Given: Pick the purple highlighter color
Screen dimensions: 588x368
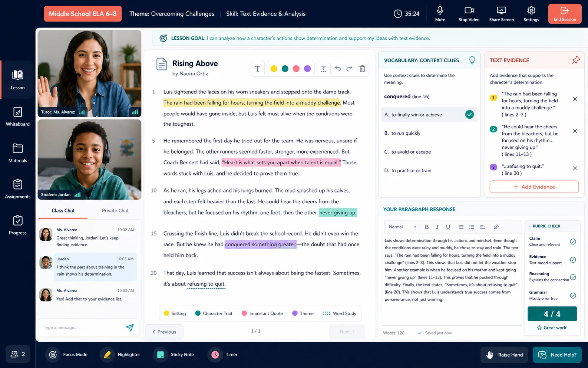Looking at the screenshot, I should click(x=307, y=69).
